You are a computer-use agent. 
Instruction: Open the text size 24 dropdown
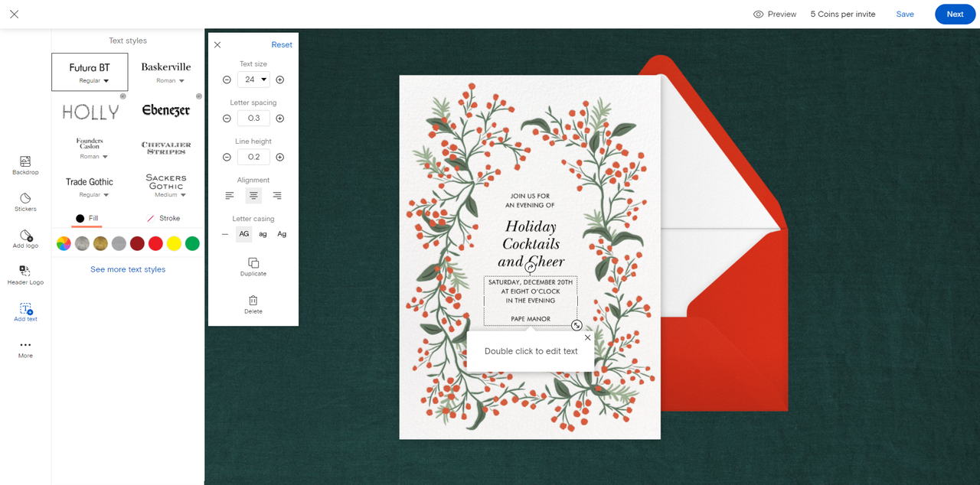[253, 80]
